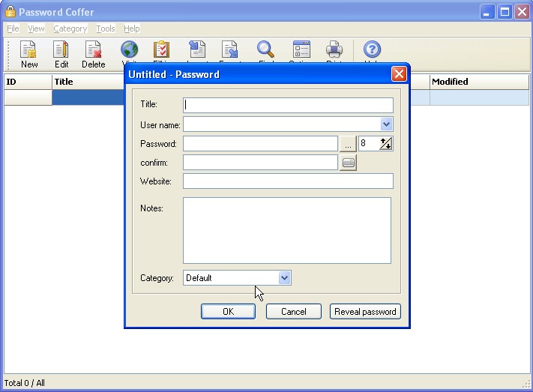Click the globe Visit website icon
Image resolution: width=533 pixels, height=392 pixels.
130,49
